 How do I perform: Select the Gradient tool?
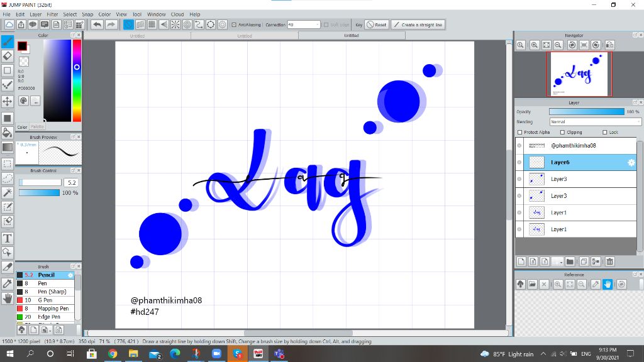coord(8,147)
